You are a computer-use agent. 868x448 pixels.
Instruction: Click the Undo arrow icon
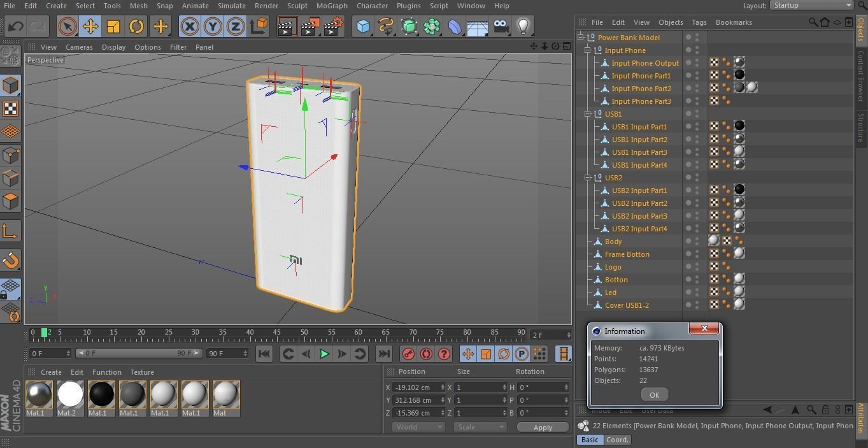[x=16, y=26]
